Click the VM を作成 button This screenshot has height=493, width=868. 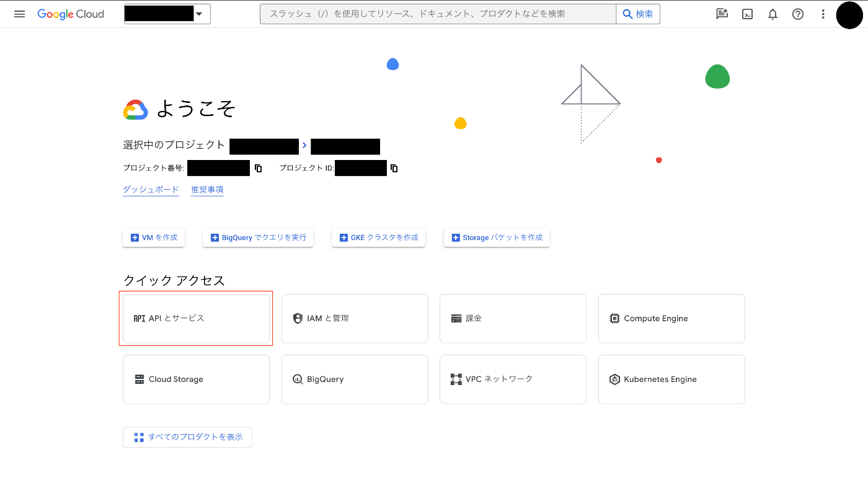pos(154,238)
